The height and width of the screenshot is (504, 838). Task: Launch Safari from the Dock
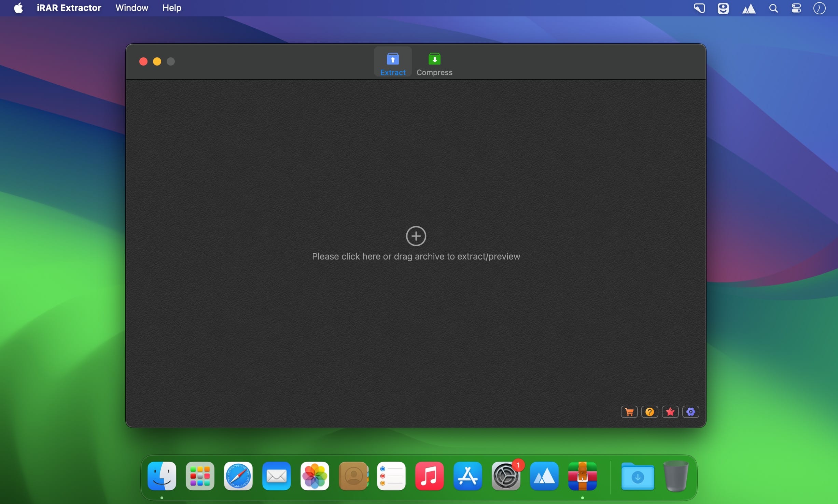coord(238,476)
